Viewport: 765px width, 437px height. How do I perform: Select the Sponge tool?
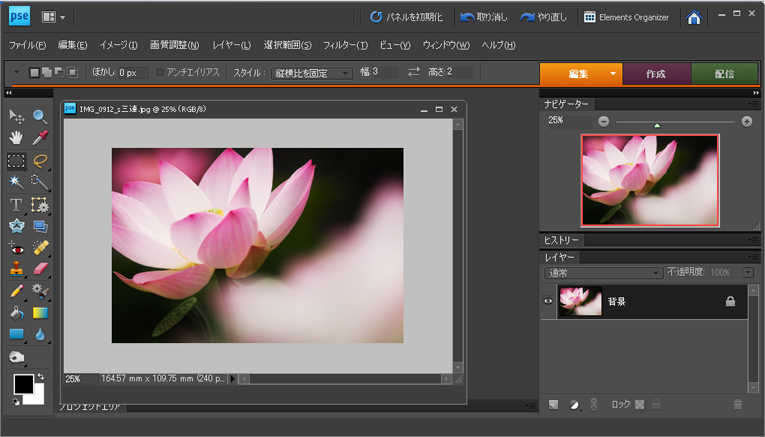tap(16, 357)
